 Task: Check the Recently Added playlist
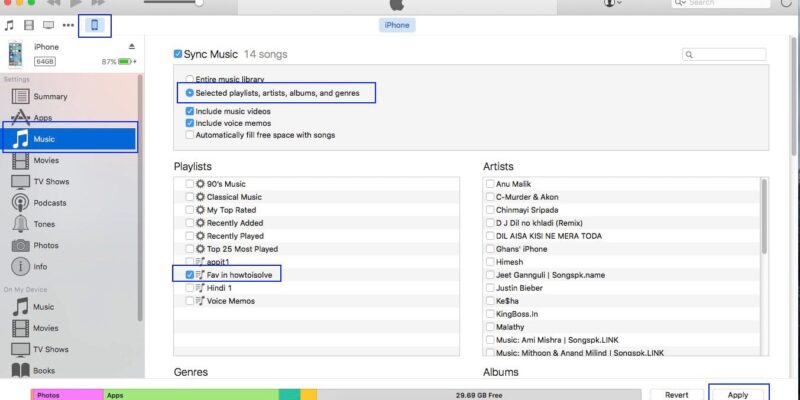189,223
